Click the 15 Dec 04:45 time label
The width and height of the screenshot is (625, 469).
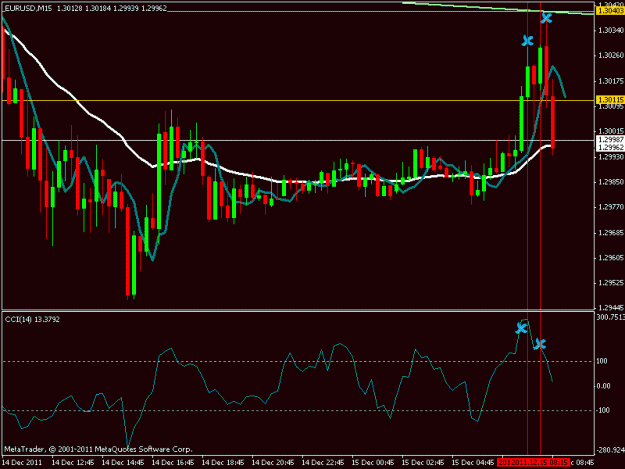(473, 463)
